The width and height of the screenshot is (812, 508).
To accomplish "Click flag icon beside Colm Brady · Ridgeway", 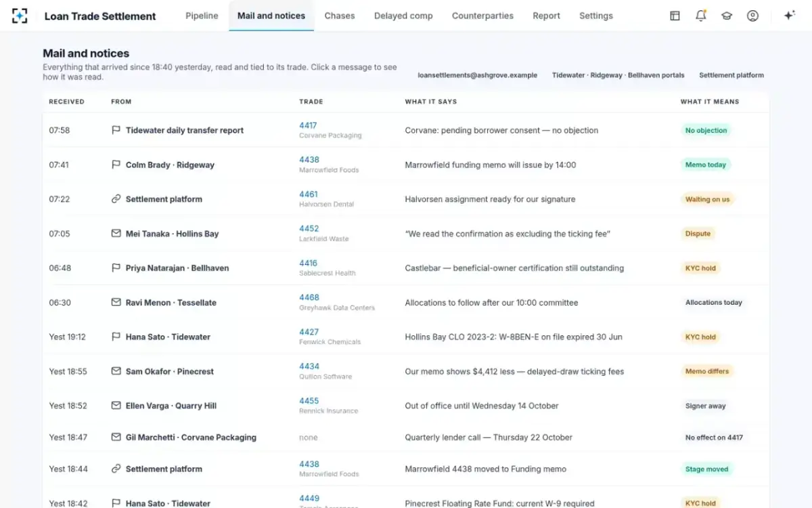I will click(116, 165).
